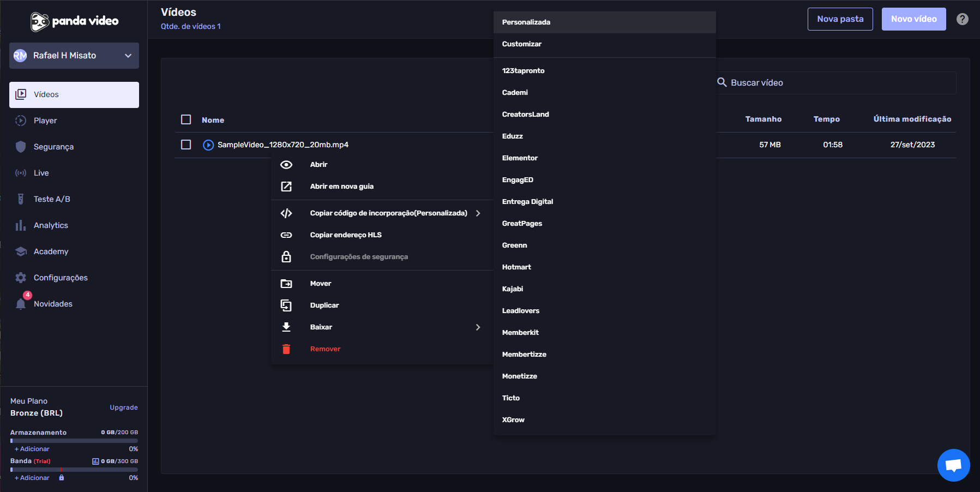This screenshot has width=980, height=492.
Task: Click the Banda lock icon
Action: click(x=62, y=478)
